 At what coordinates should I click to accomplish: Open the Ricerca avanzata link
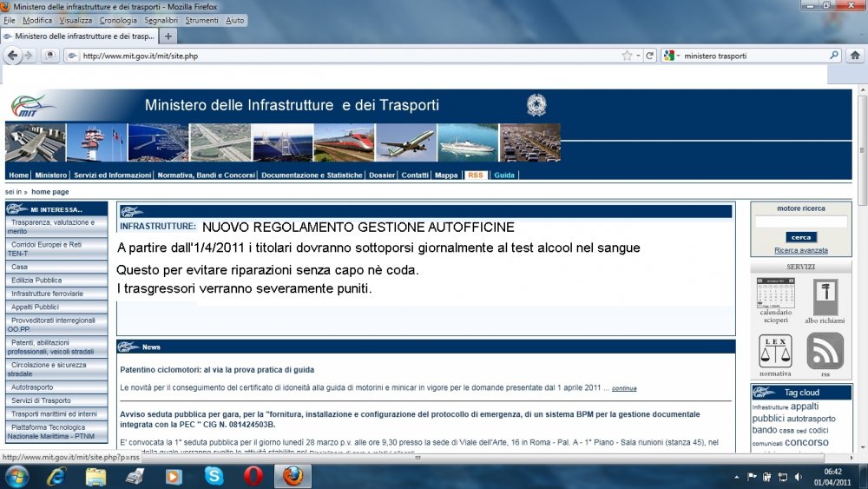pos(801,250)
